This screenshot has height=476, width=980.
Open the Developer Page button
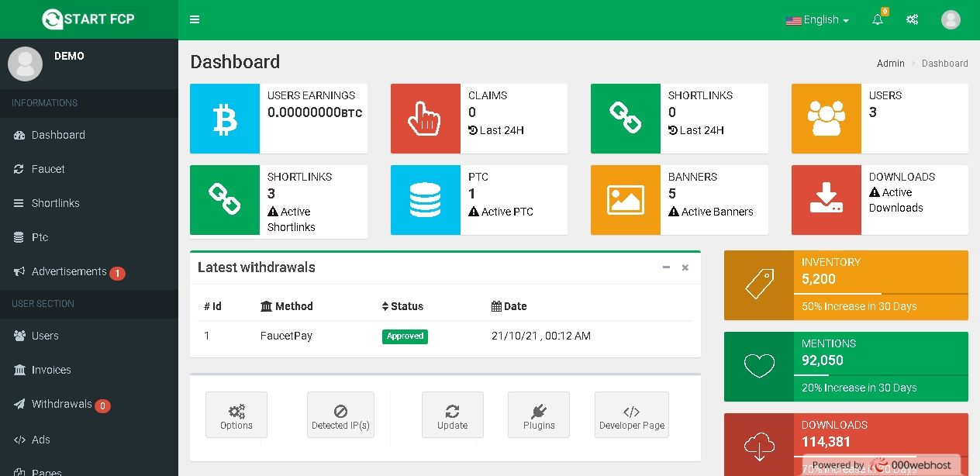pos(632,415)
